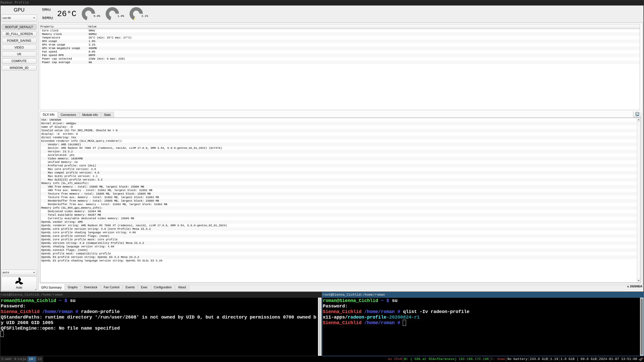Select the VIDEO power profile

pyautogui.click(x=19, y=47)
